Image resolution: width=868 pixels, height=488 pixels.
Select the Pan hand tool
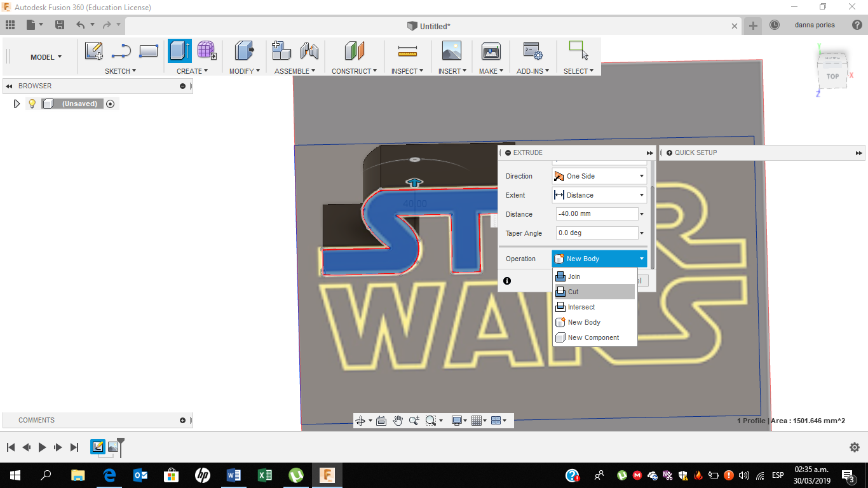398,421
